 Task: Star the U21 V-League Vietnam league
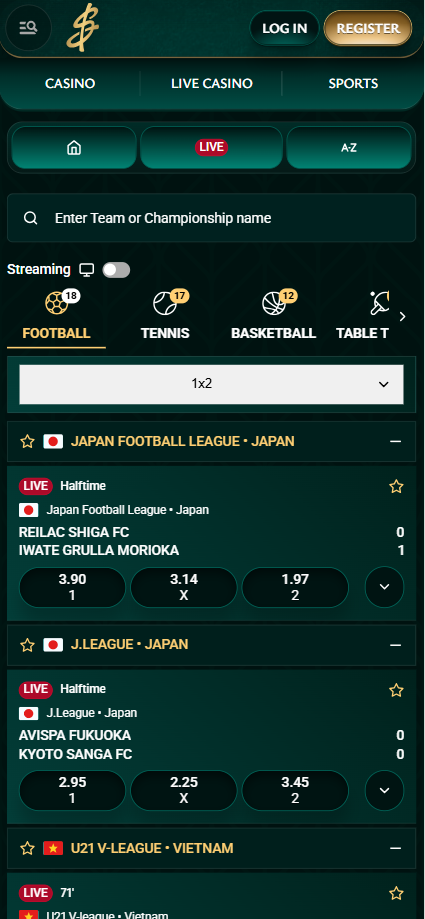(x=28, y=848)
